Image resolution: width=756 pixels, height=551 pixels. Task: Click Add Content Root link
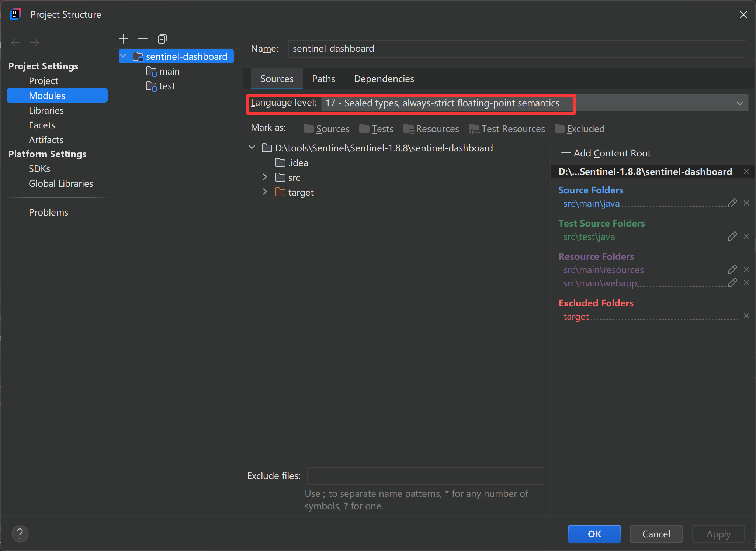[606, 153]
